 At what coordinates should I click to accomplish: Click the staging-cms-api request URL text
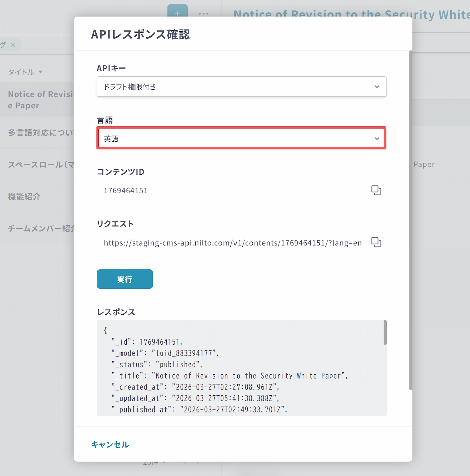(x=232, y=243)
